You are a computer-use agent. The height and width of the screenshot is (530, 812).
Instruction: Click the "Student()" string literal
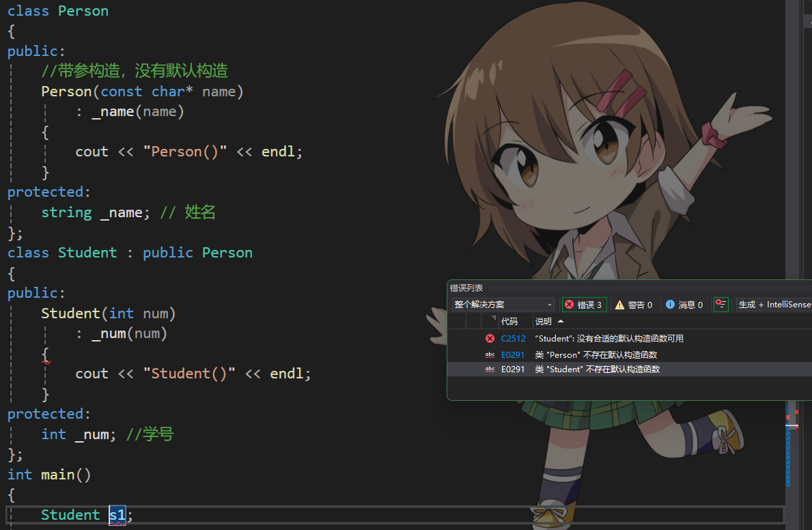pyautogui.click(x=189, y=374)
